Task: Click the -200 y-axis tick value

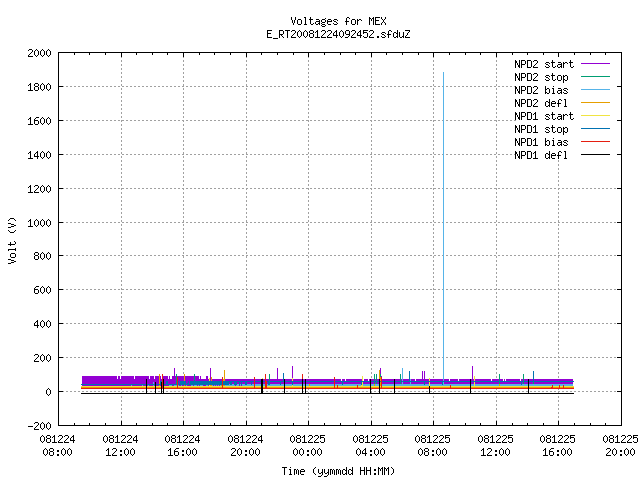Action: click(x=39, y=426)
